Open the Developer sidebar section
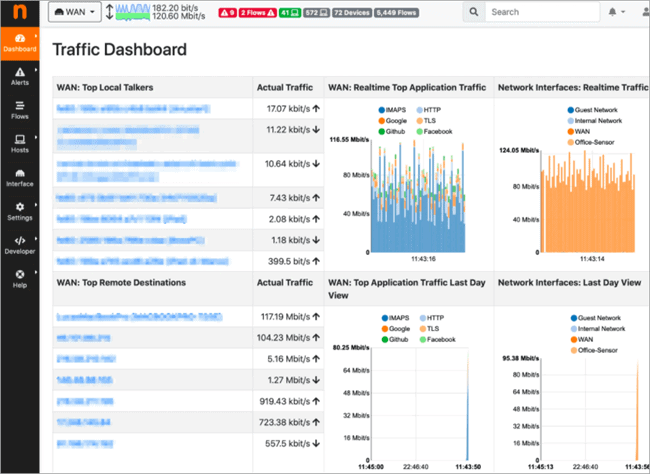 tap(19, 245)
